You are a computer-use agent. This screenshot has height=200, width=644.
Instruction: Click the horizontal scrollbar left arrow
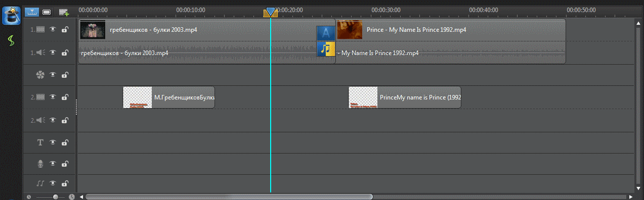click(81, 196)
